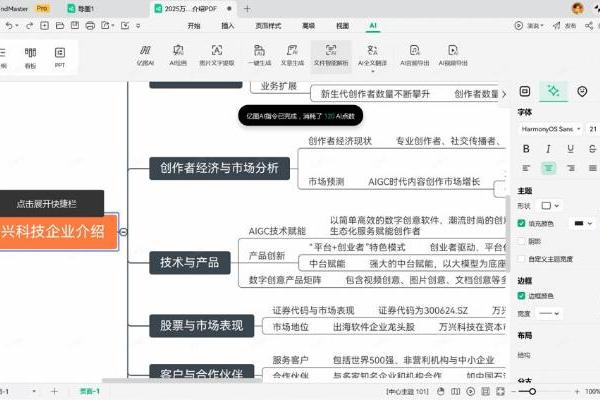The image size is (600, 400).
Task: Click the export icon next to print
Action: (x=105, y=26)
